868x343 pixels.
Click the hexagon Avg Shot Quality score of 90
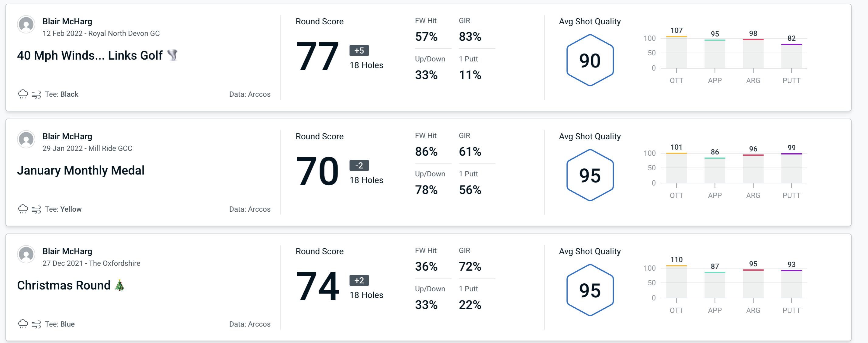click(589, 59)
